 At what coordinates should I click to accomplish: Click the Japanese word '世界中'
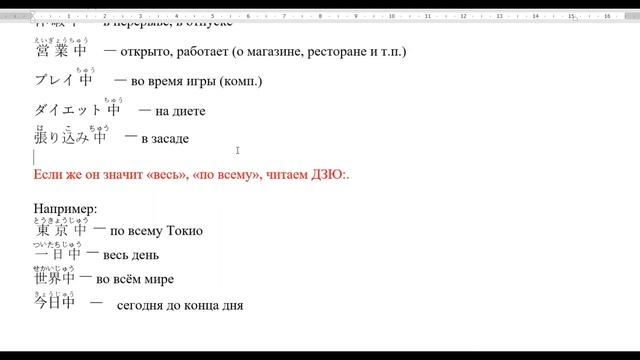(x=54, y=278)
